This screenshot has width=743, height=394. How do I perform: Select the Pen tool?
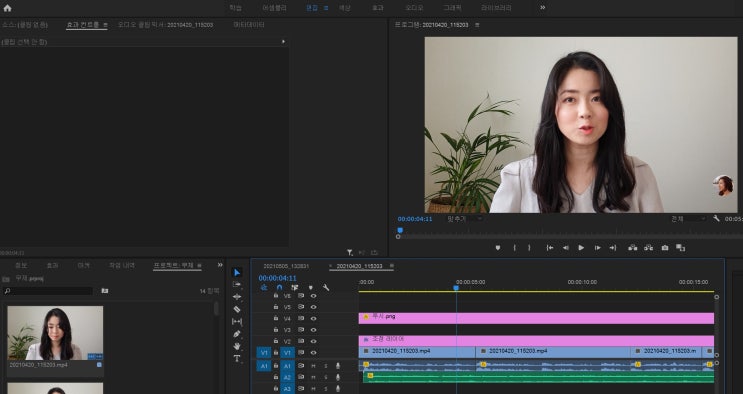pos(237,334)
